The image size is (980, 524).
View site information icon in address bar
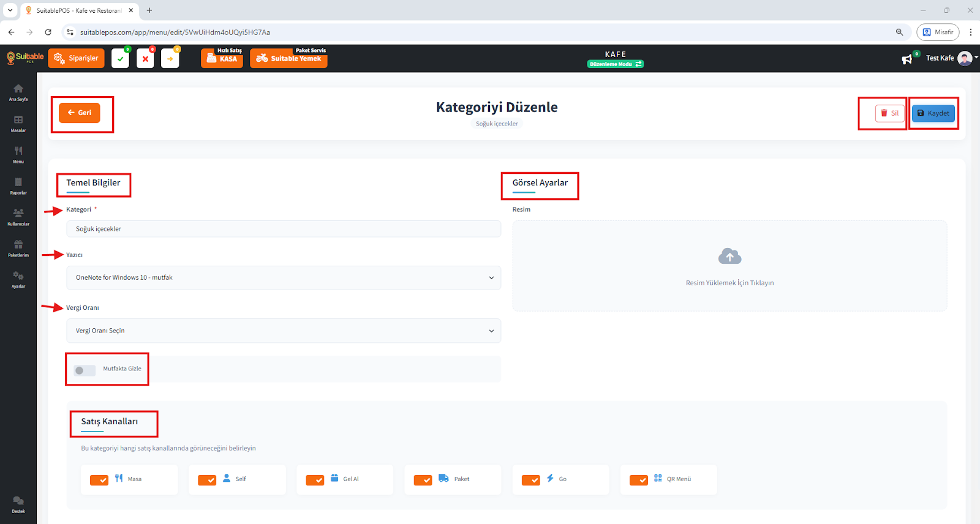tap(70, 32)
